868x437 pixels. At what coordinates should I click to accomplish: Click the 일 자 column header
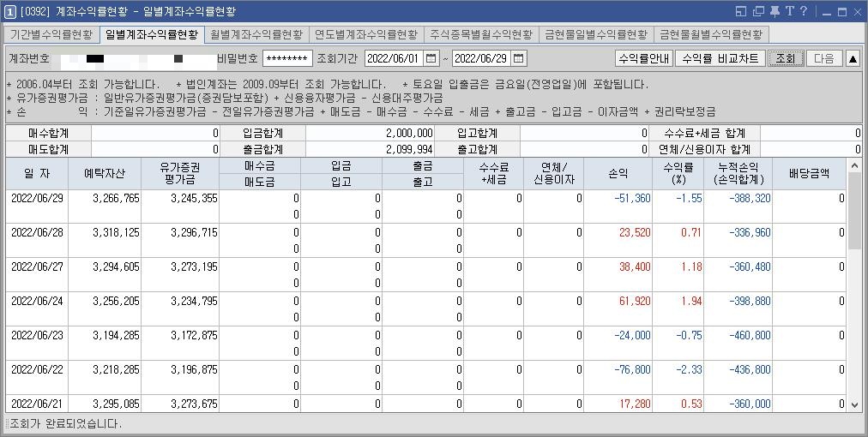tap(37, 174)
